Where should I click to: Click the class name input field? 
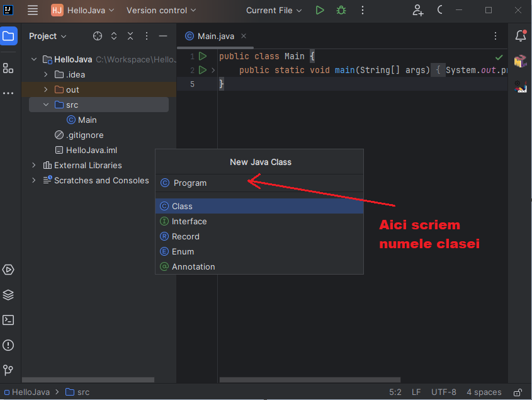click(x=259, y=183)
